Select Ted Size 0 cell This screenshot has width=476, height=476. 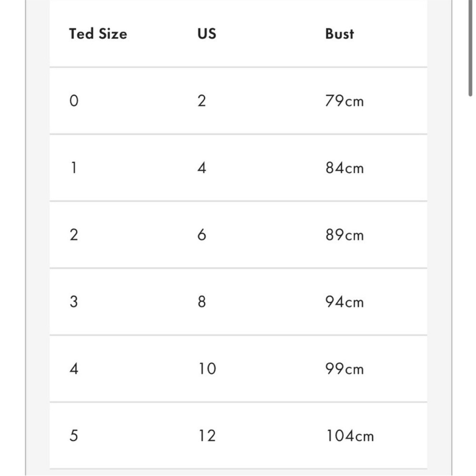(x=74, y=101)
